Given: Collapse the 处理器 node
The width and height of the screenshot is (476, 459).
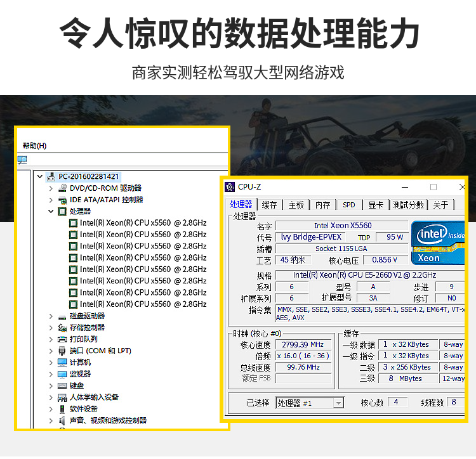Looking at the screenshot, I should [x=51, y=211].
